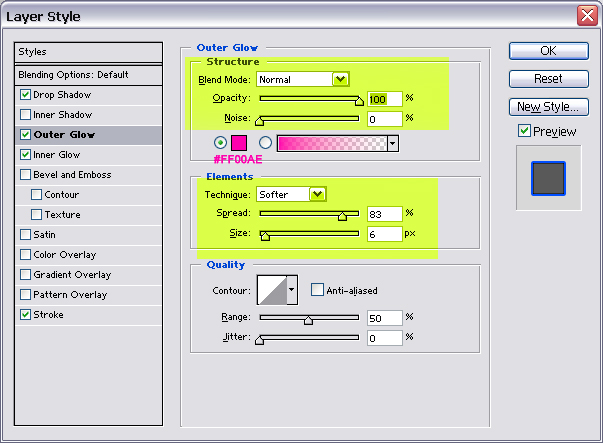Close the Layer Style dialog
Screen dimensions: 603x443
[x=587, y=16]
